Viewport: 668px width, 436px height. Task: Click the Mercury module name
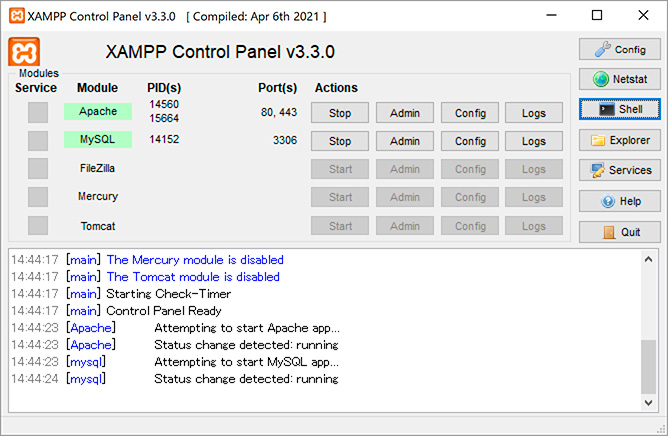(x=98, y=196)
